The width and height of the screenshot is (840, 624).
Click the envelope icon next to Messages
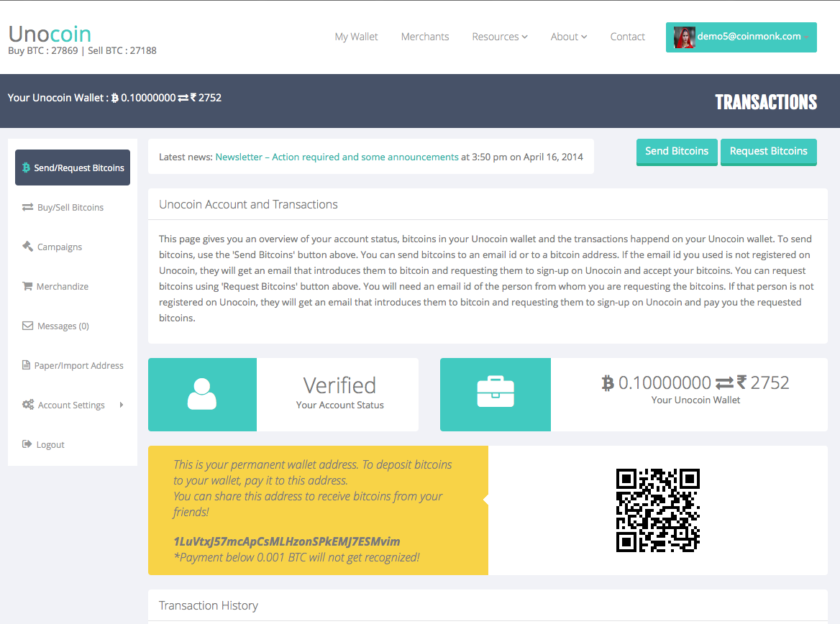pyautogui.click(x=27, y=326)
